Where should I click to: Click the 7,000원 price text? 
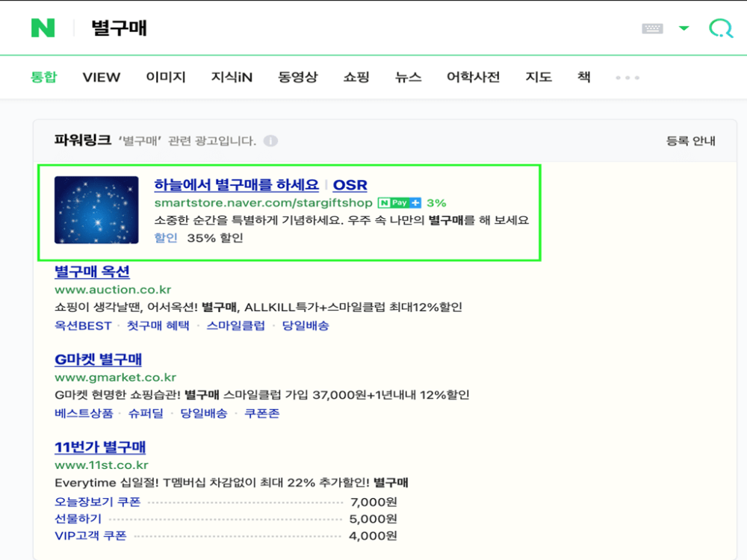click(373, 502)
